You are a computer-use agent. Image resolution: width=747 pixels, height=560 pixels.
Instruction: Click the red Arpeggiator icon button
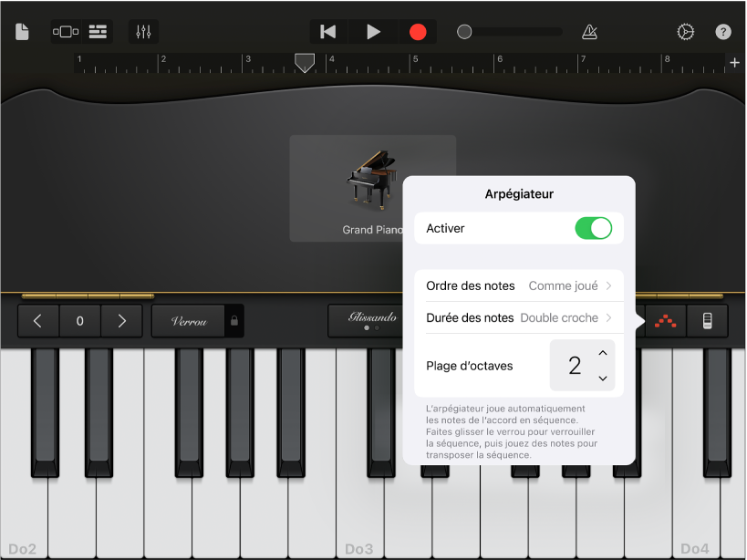pyautogui.click(x=665, y=321)
